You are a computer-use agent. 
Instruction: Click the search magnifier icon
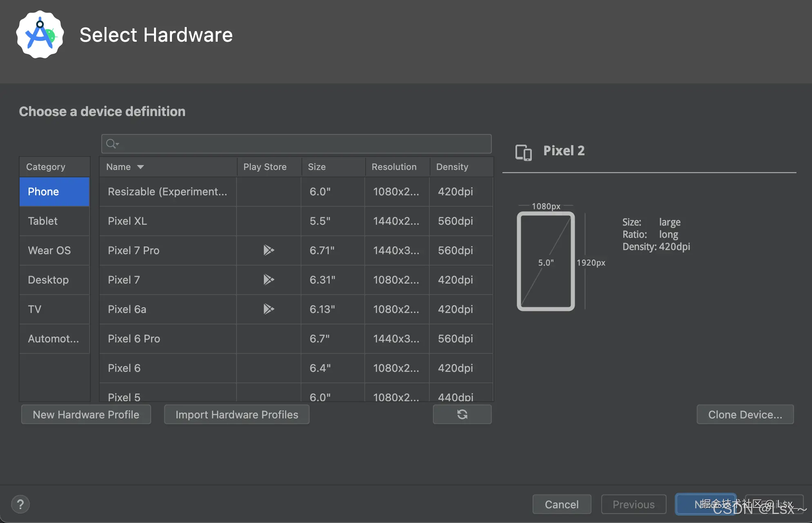[112, 144]
